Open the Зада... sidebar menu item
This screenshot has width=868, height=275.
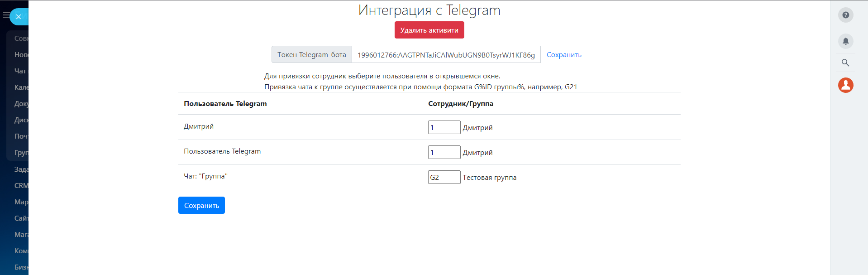pos(21,169)
